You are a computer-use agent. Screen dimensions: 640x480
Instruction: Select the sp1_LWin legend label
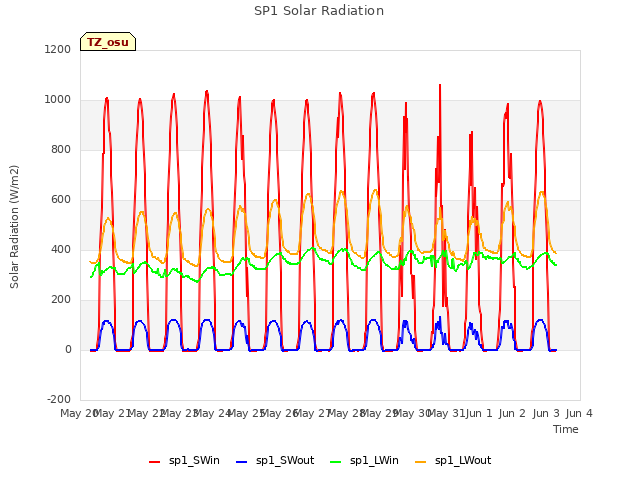[x=374, y=461]
